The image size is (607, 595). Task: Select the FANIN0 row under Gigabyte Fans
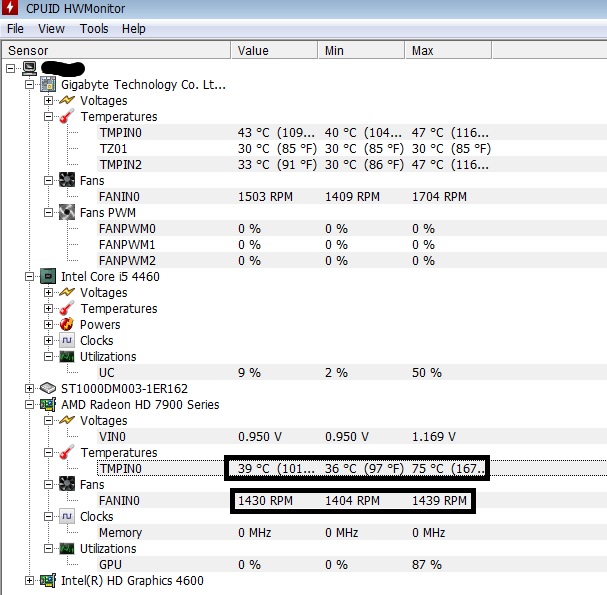(120, 197)
